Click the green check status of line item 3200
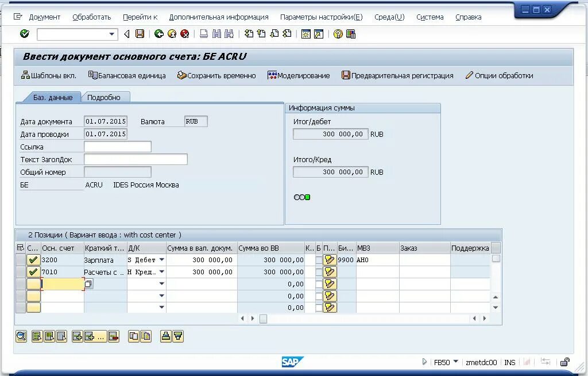588x376 pixels. 33,259
